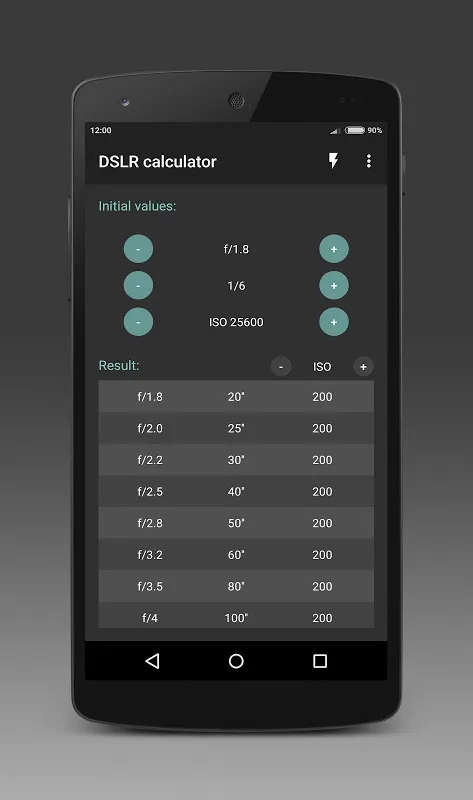Raise the result ISO with plus button
The height and width of the screenshot is (800, 473).
tap(363, 366)
